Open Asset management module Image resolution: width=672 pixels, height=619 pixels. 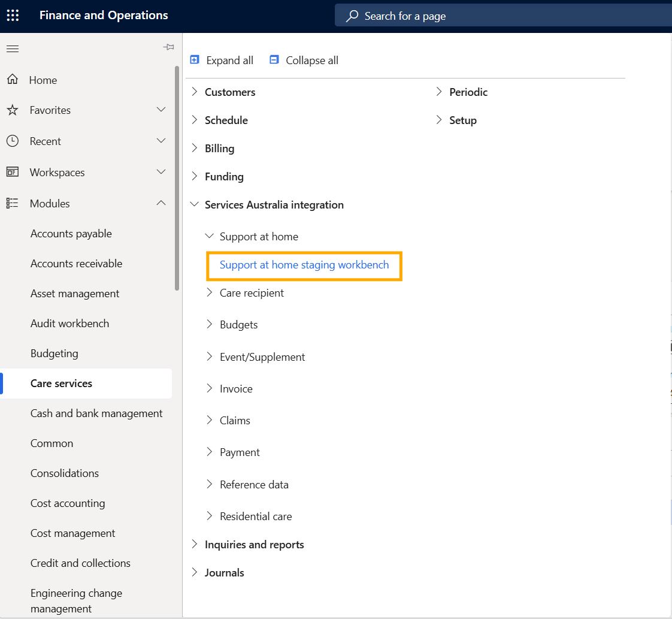coord(75,294)
